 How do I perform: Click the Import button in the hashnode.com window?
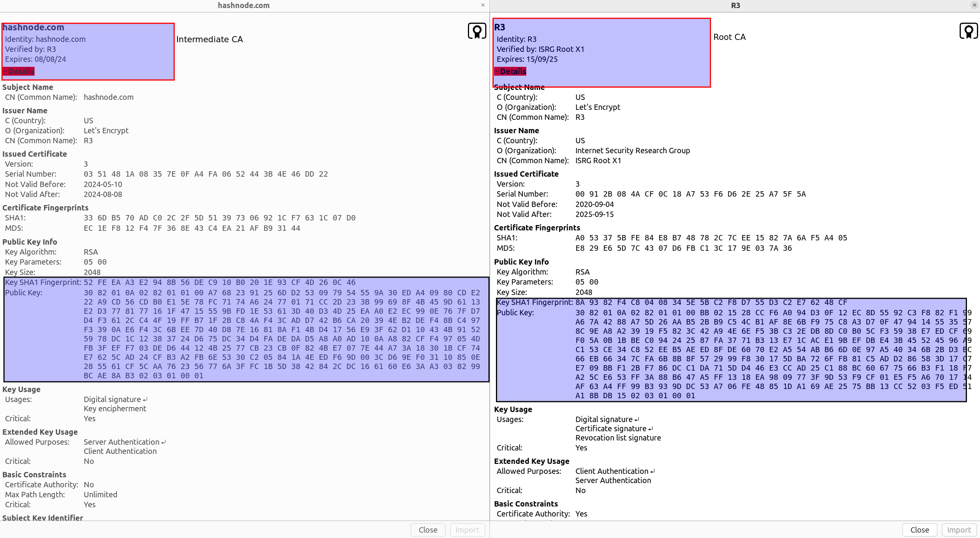point(467,530)
